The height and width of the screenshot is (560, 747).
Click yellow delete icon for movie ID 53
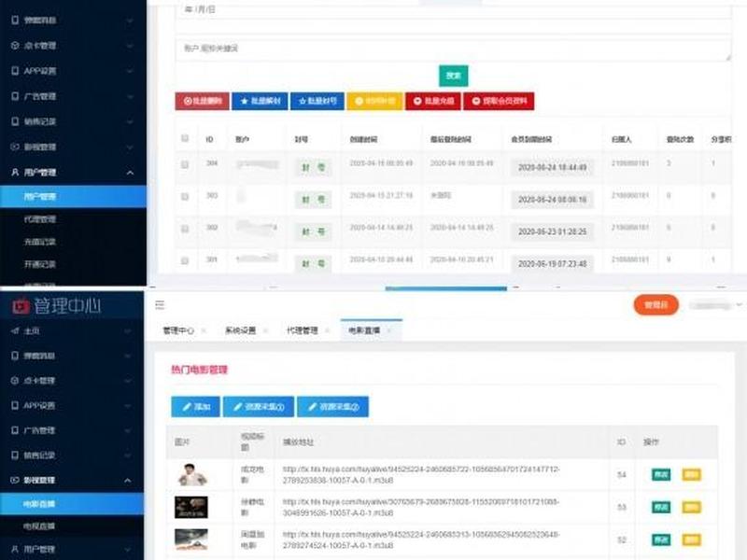click(x=691, y=507)
